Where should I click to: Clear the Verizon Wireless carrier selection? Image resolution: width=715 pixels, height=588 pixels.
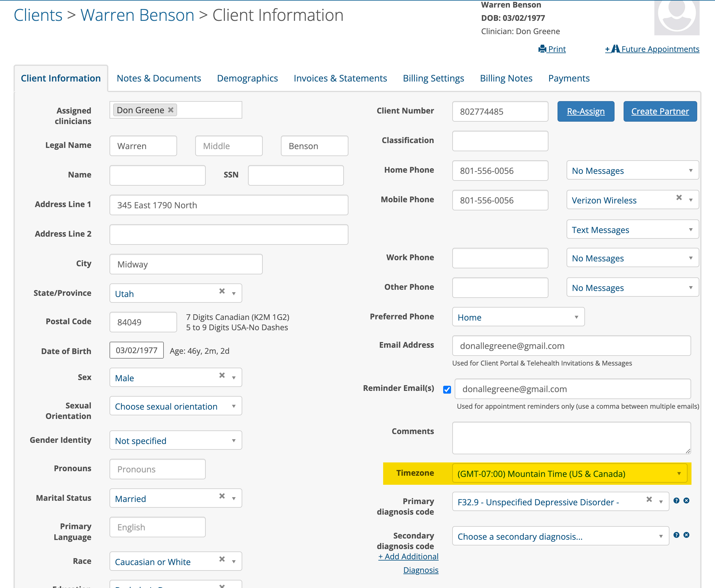[x=679, y=198]
